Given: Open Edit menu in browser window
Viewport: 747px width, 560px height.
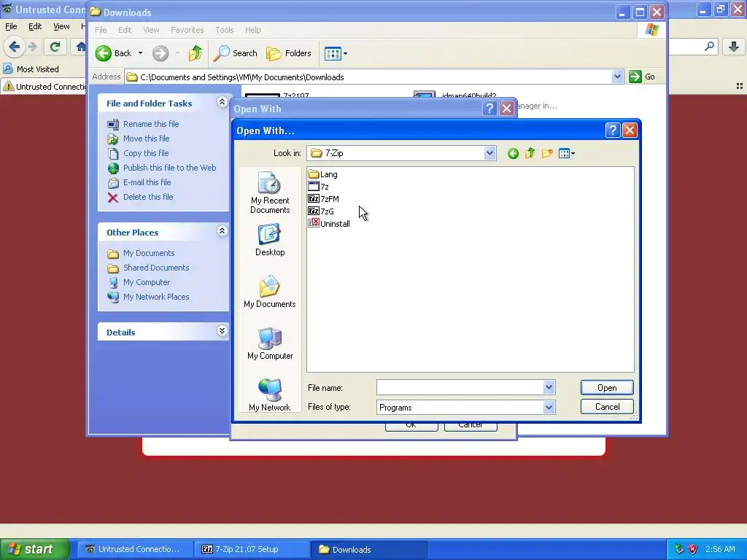Looking at the screenshot, I should click(35, 26).
